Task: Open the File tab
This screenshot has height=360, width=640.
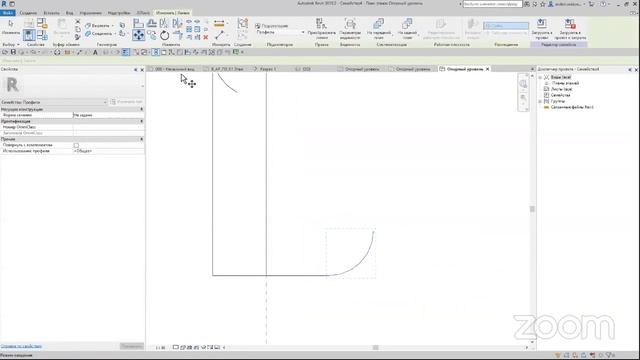Action: (x=7, y=13)
